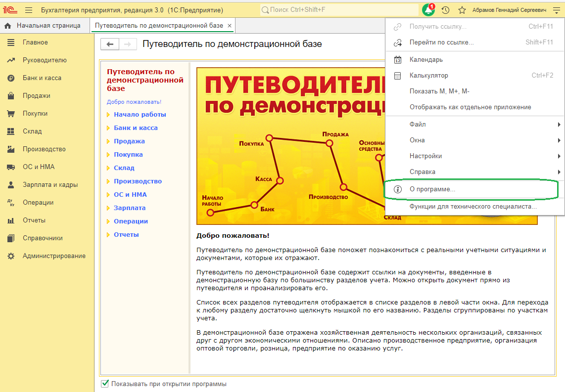
Task: Click the Справочники books icon
Action: pos(11,238)
